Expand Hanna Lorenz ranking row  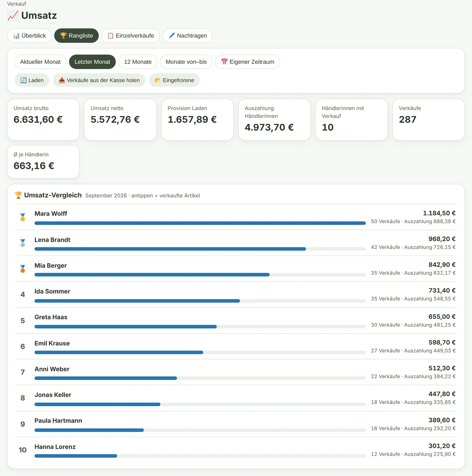click(236, 450)
